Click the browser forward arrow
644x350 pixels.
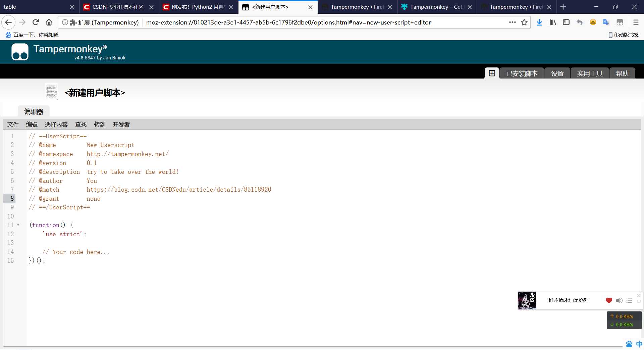click(x=22, y=22)
